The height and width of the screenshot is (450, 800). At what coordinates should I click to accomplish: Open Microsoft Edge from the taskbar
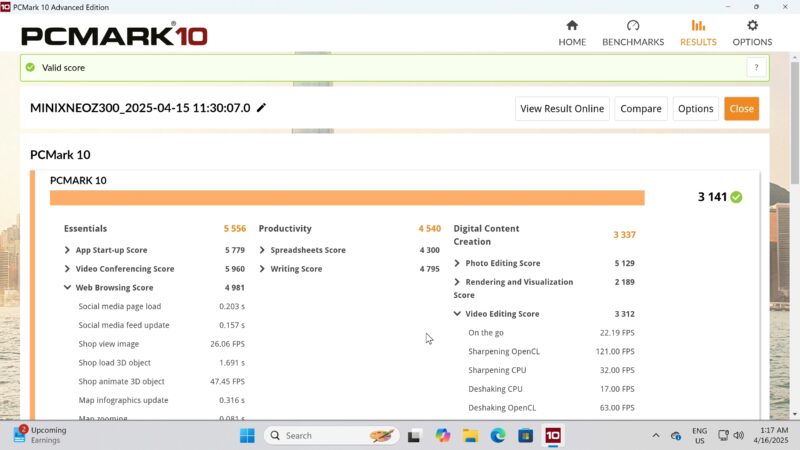(x=498, y=436)
